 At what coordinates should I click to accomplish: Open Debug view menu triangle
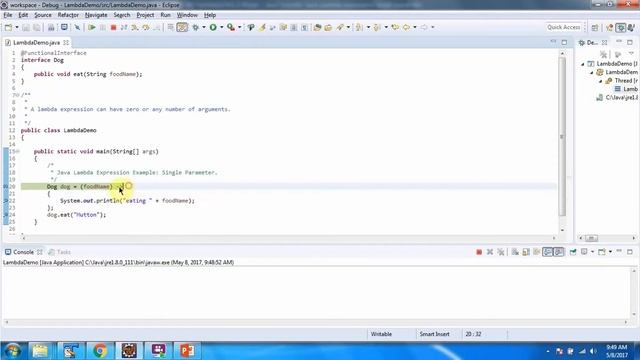point(631,54)
